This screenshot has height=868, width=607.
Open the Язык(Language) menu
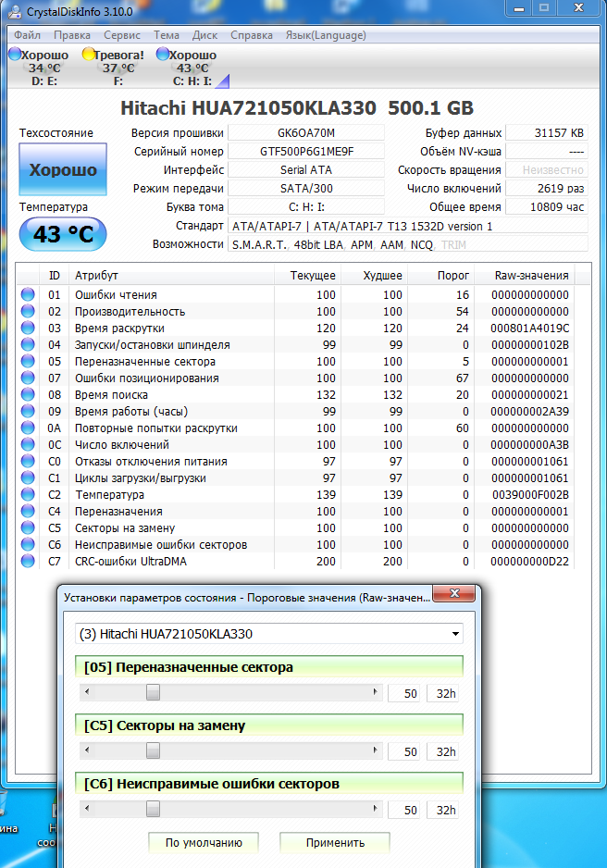[326, 35]
